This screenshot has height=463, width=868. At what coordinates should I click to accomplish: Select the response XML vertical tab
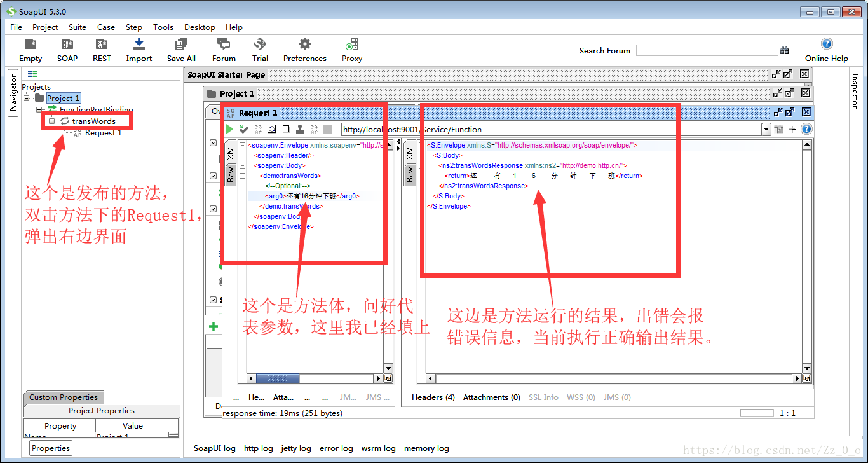(x=410, y=152)
